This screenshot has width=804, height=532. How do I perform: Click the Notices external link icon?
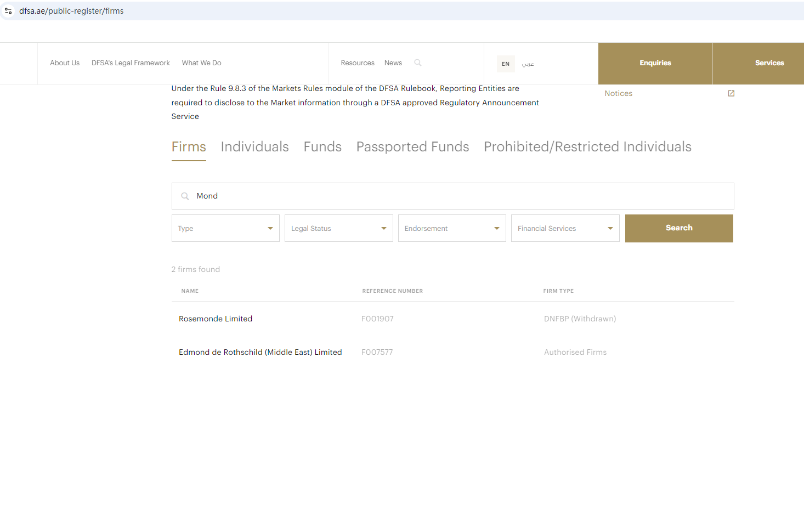click(731, 94)
